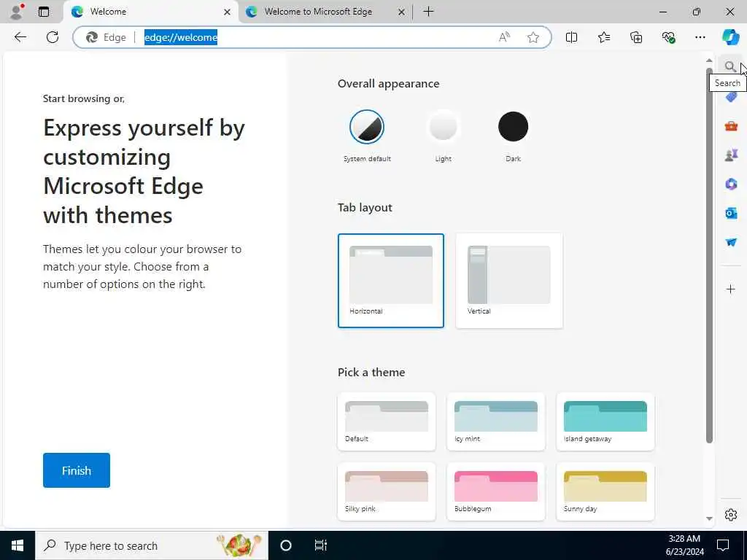Pick the Default theme
The height and width of the screenshot is (560, 747).
click(387, 421)
